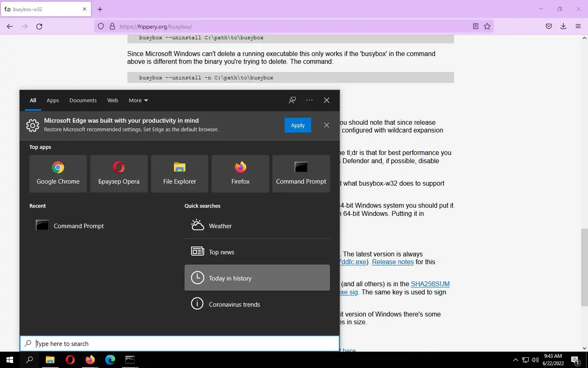Switch to the All search tab
This screenshot has width=588, height=368.
point(33,100)
